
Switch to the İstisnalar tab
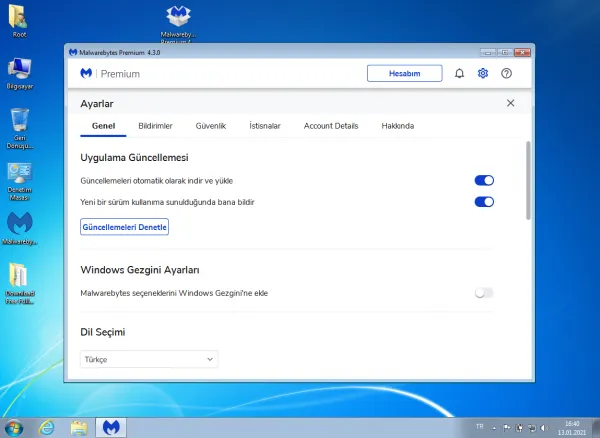click(265, 126)
